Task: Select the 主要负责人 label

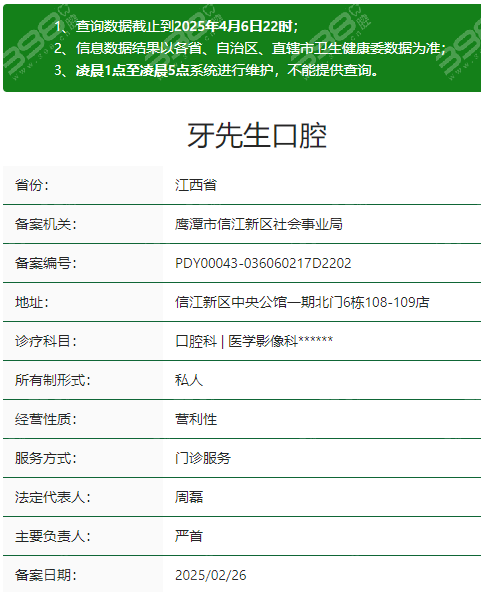Action: [53, 536]
